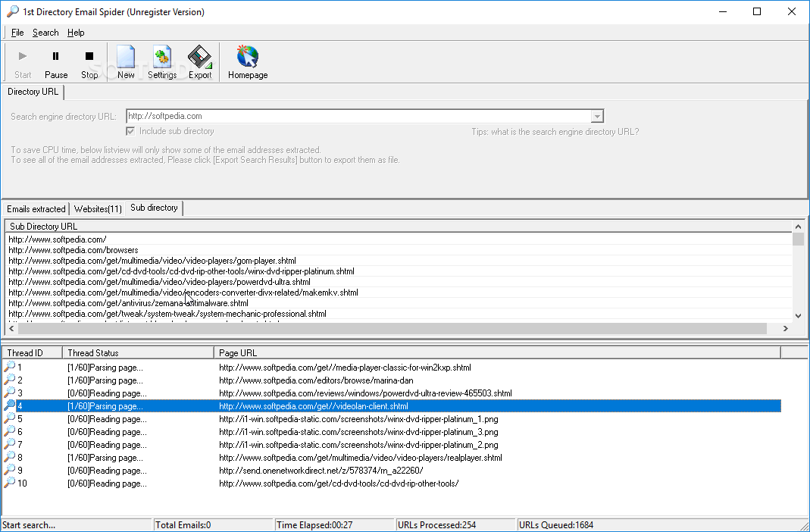Select the http://www.softpedia.com/ row

399,239
